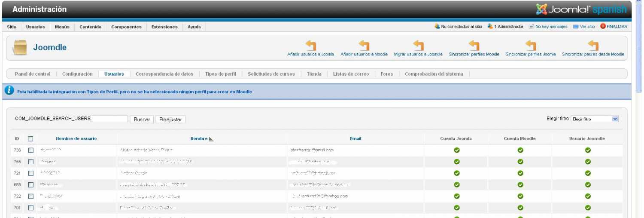
Task: Switch to the Configuración tab
Action: (x=77, y=74)
